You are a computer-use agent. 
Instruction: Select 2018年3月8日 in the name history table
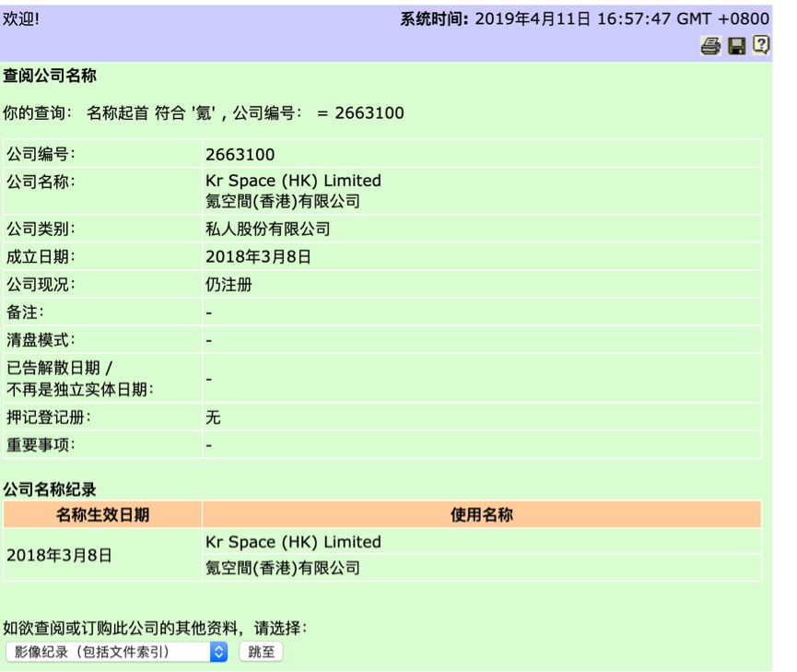(59, 555)
